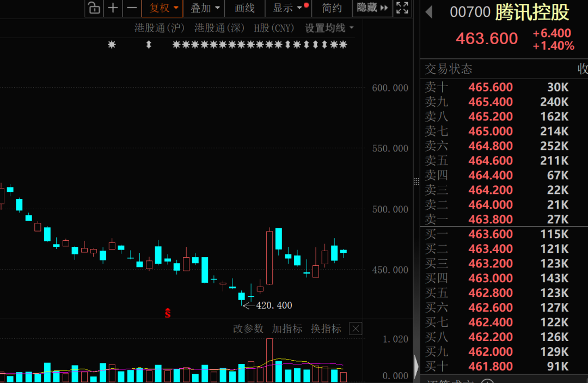Toggle fullscreen chart icon
Viewport: 588px width, 383px height.
tap(402, 8)
